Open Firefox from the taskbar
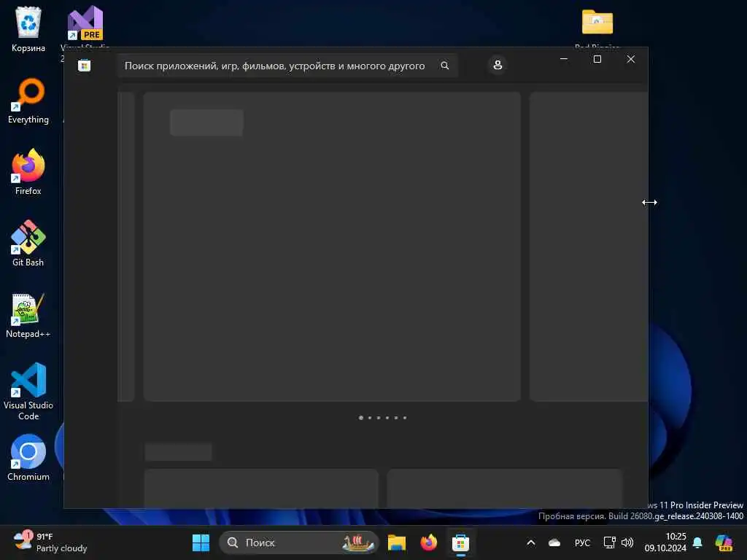The image size is (747, 560). tap(429, 542)
